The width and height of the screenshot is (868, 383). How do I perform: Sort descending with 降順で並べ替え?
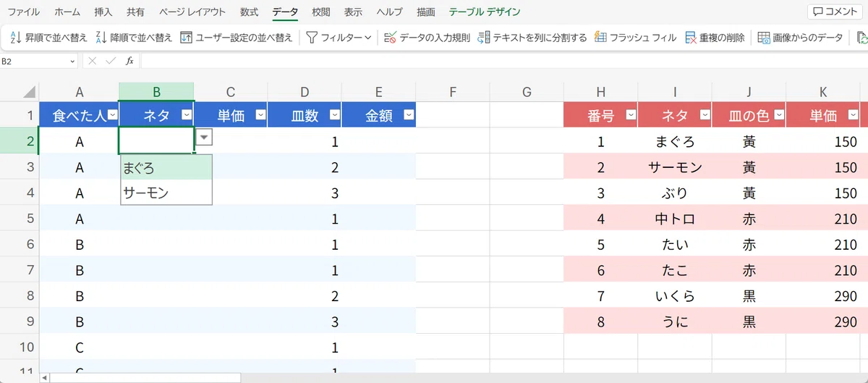tap(135, 38)
